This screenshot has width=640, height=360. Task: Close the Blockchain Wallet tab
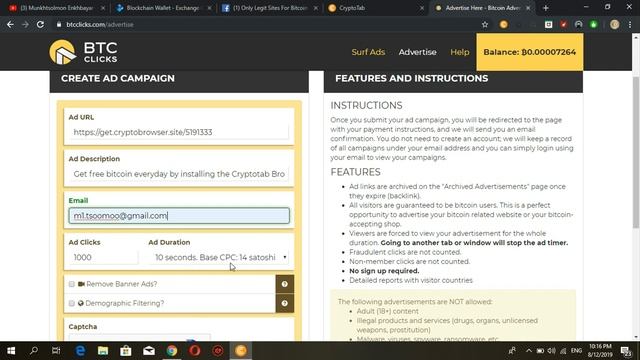209,8
